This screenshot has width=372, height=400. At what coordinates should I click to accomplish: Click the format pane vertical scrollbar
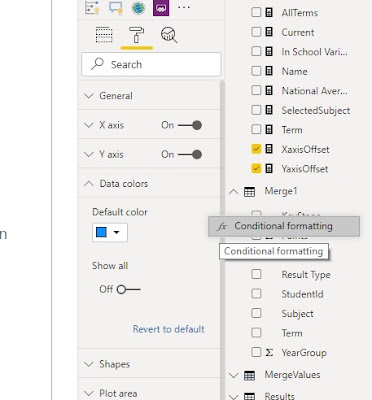click(222, 240)
